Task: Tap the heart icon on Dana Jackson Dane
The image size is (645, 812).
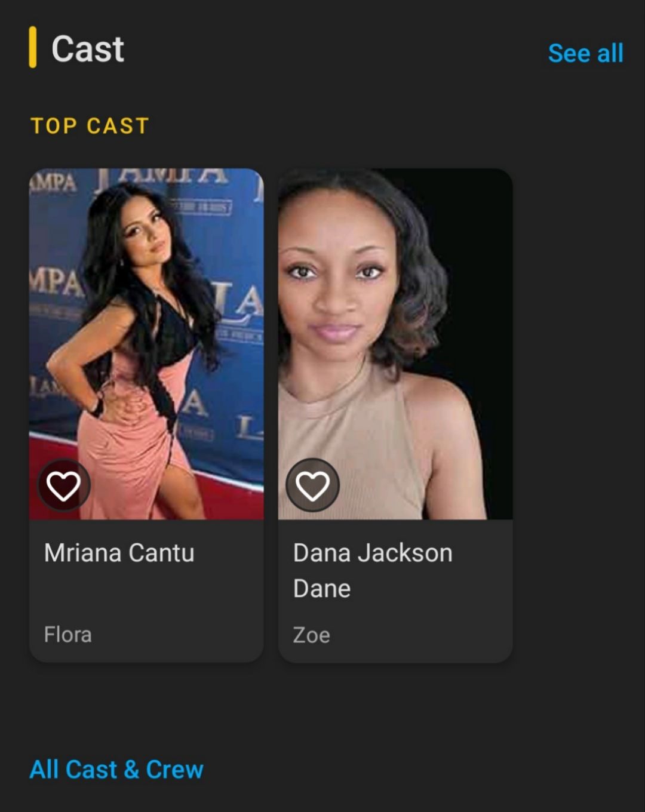Action: (312, 485)
